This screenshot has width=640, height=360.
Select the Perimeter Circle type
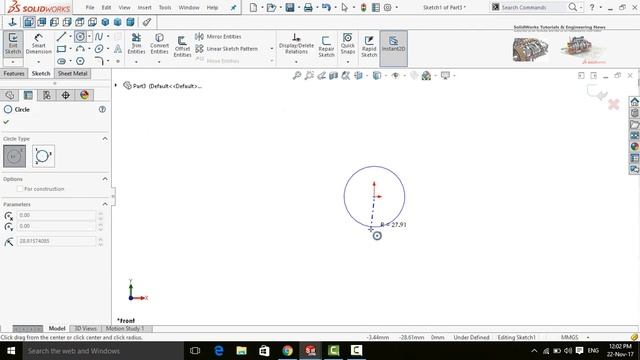point(43,156)
